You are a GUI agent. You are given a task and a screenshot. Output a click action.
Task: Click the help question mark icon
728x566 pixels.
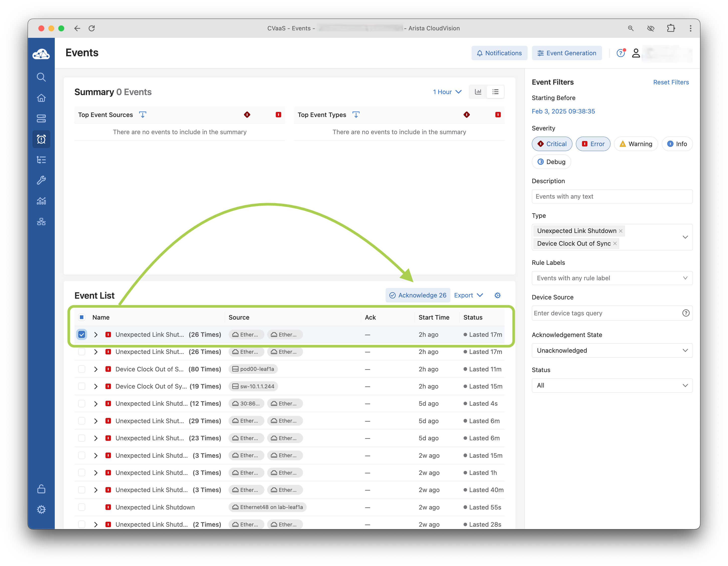coord(620,53)
